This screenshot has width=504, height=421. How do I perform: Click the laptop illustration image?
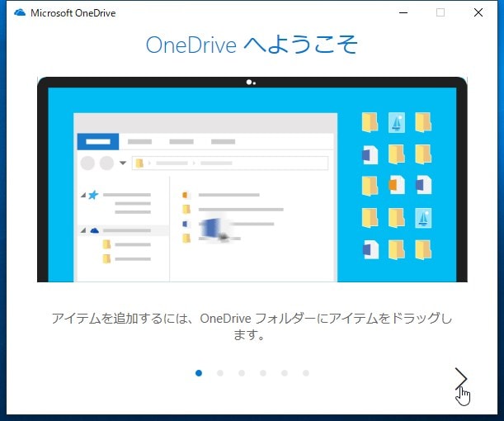[252, 179]
